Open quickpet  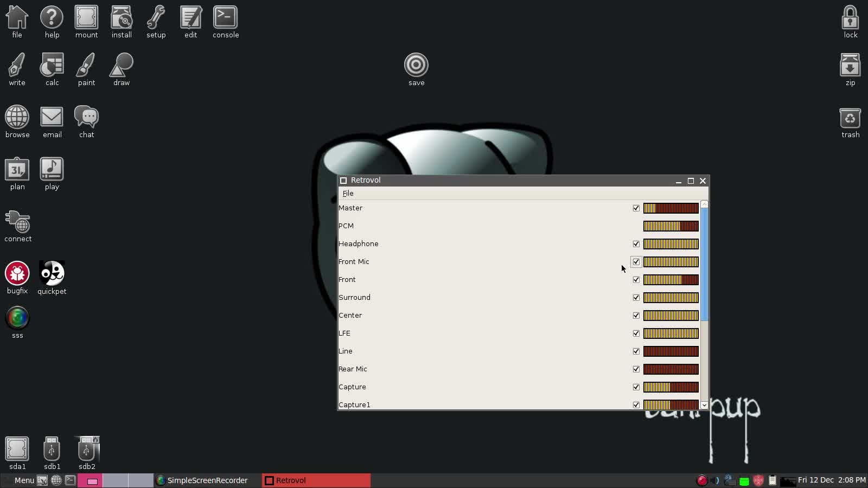point(52,274)
